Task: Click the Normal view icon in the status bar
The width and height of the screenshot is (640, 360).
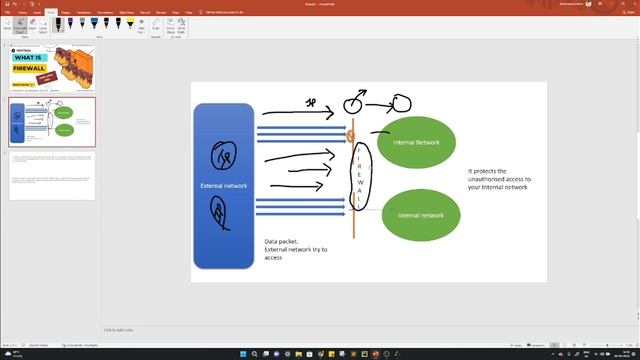Action: pyautogui.click(x=554, y=345)
